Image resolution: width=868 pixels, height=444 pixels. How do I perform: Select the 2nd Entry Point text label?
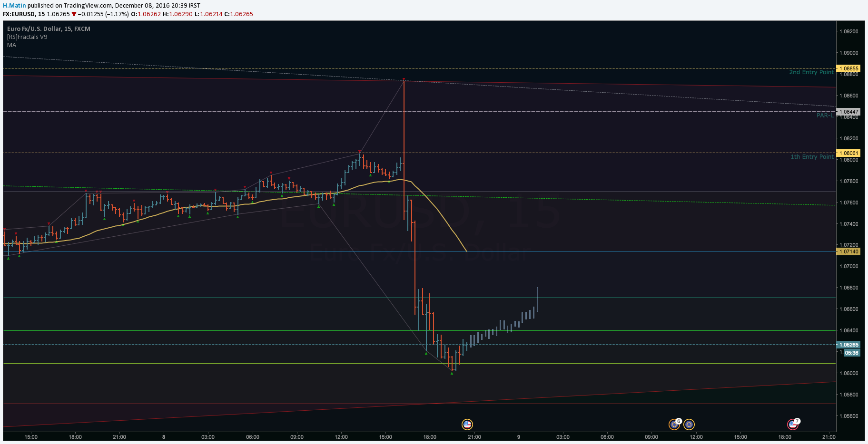click(x=811, y=72)
